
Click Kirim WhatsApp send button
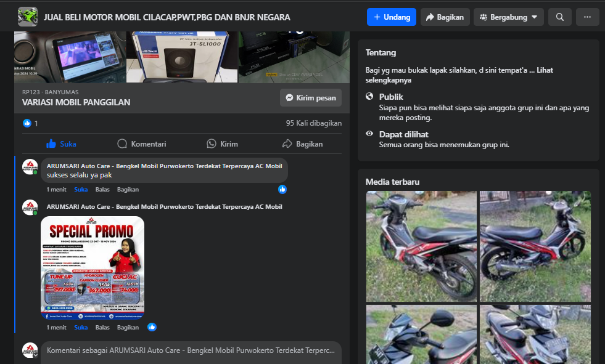click(x=222, y=144)
